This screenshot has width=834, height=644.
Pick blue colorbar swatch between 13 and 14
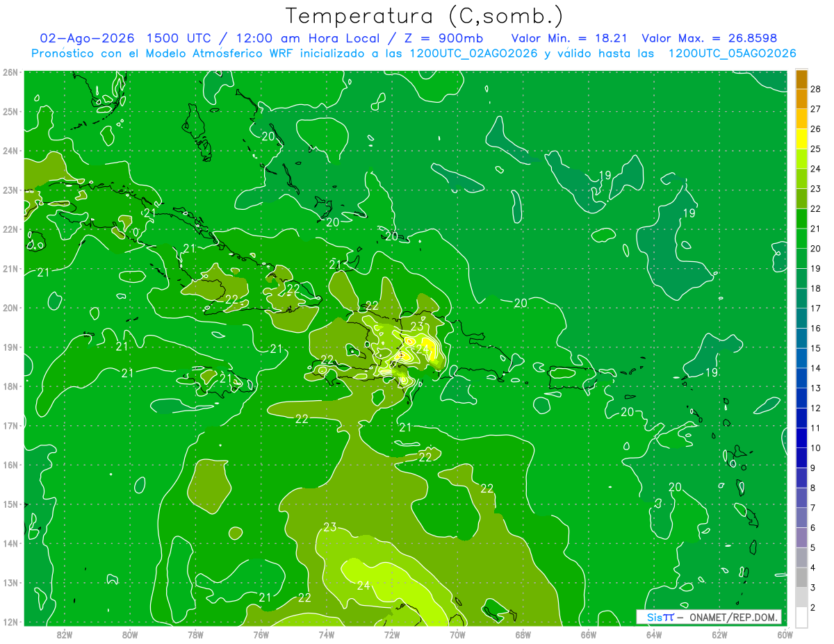pyautogui.click(x=802, y=378)
